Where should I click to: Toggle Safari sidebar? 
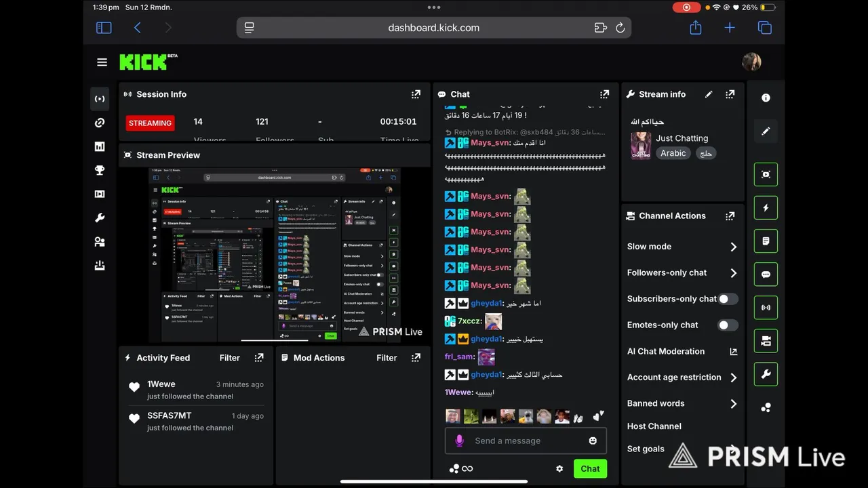pos(104,28)
